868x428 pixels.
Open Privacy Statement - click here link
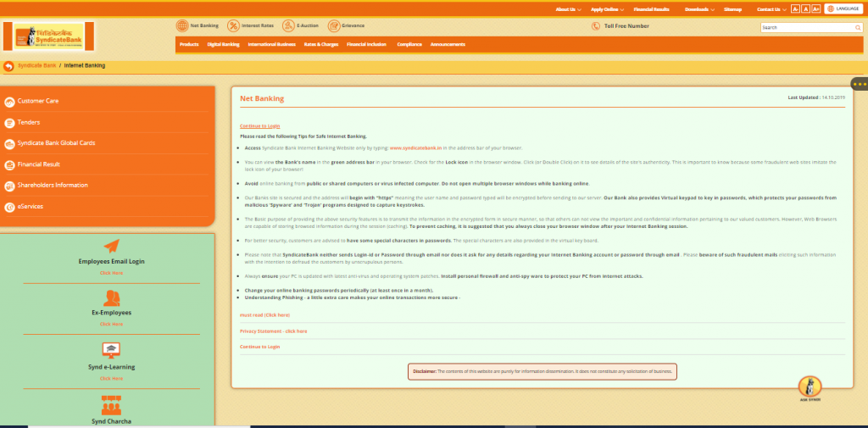[x=274, y=331]
